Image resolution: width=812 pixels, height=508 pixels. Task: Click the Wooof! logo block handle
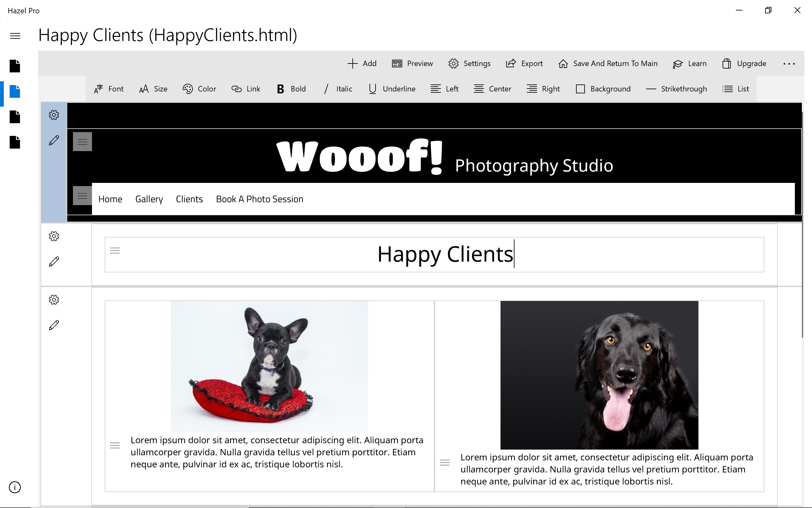click(x=82, y=142)
